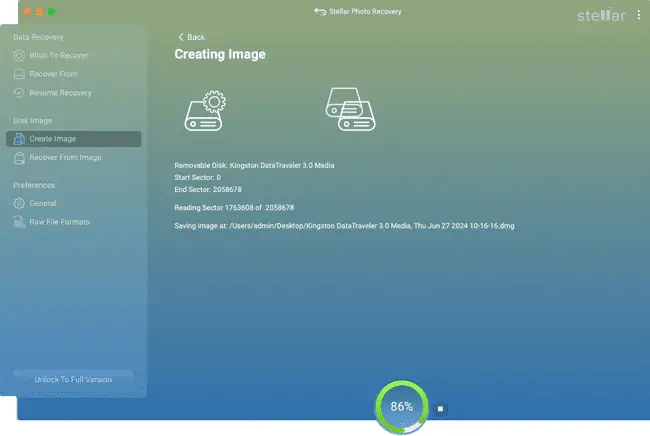Close the window with red button
650x436 pixels.
27,12
